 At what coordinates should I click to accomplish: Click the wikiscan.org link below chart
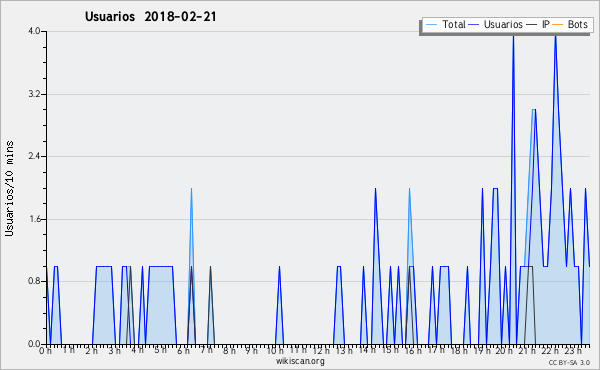click(x=300, y=361)
